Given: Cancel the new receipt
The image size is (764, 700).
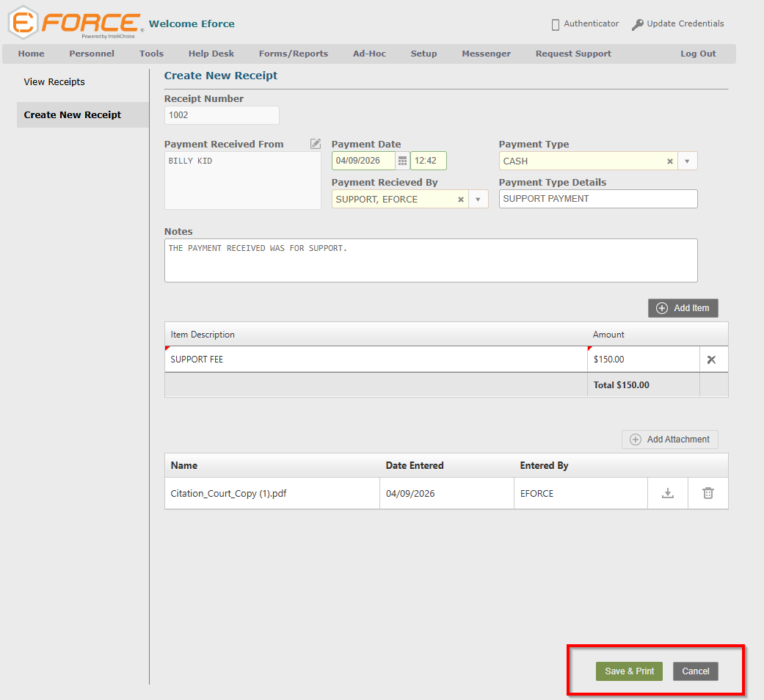Looking at the screenshot, I should tap(695, 671).
